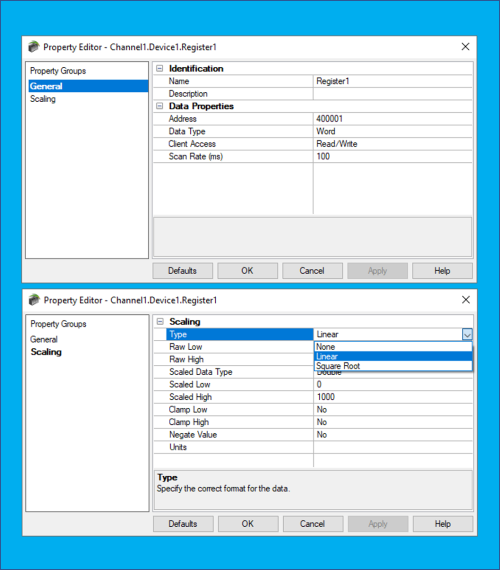Select the Scaled High property label
Image resolution: width=500 pixels, height=570 pixels.
coord(191,397)
